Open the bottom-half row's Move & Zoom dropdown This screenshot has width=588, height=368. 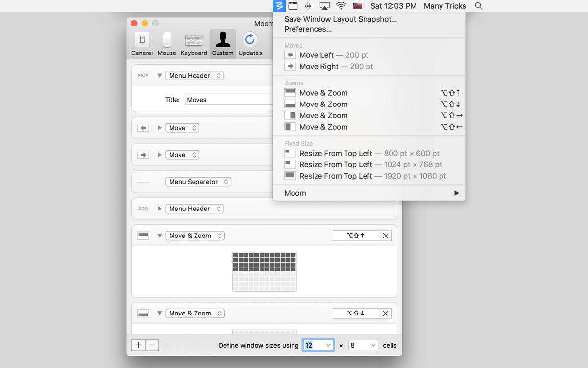coord(195,313)
